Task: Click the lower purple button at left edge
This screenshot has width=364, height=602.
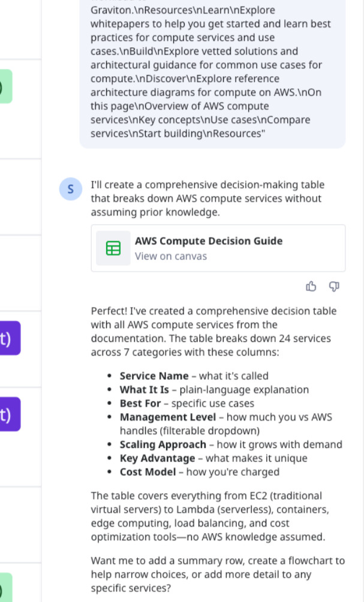Action: pos(8,414)
